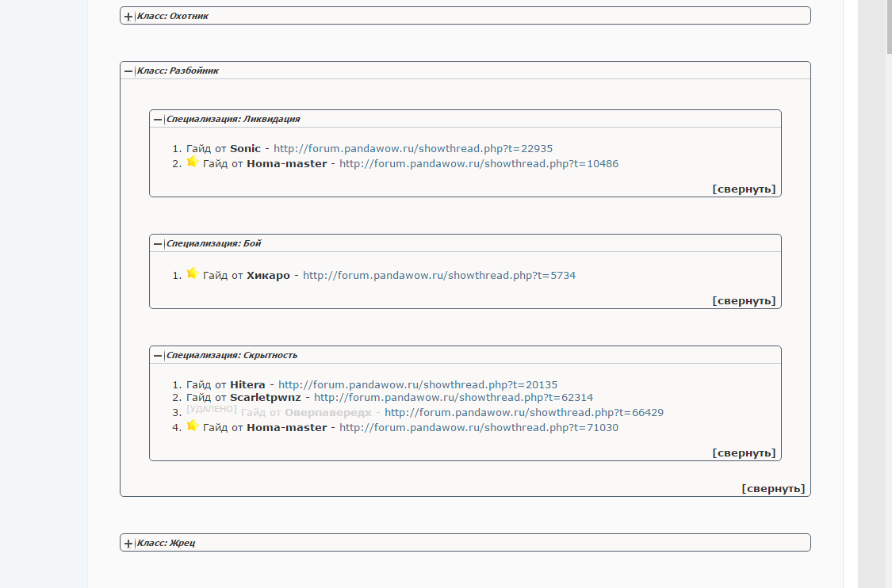Expand the Класс: Охотник section plus icon
The width and height of the screenshot is (892, 588).
click(128, 16)
